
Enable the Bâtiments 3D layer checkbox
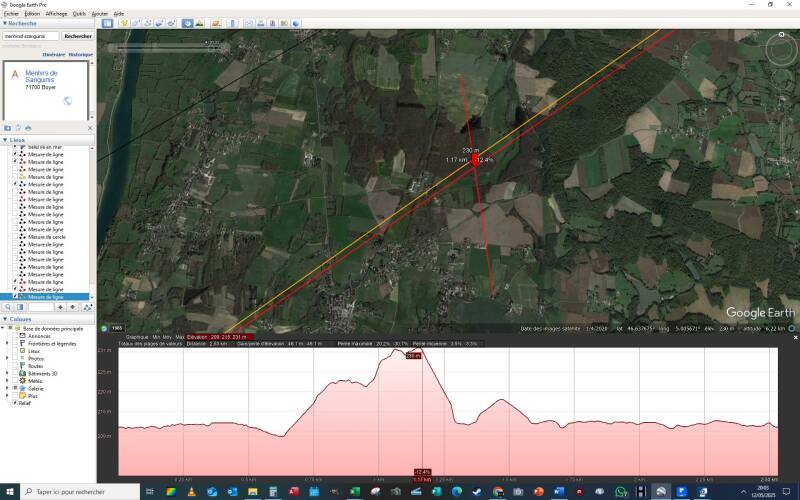pos(15,373)
